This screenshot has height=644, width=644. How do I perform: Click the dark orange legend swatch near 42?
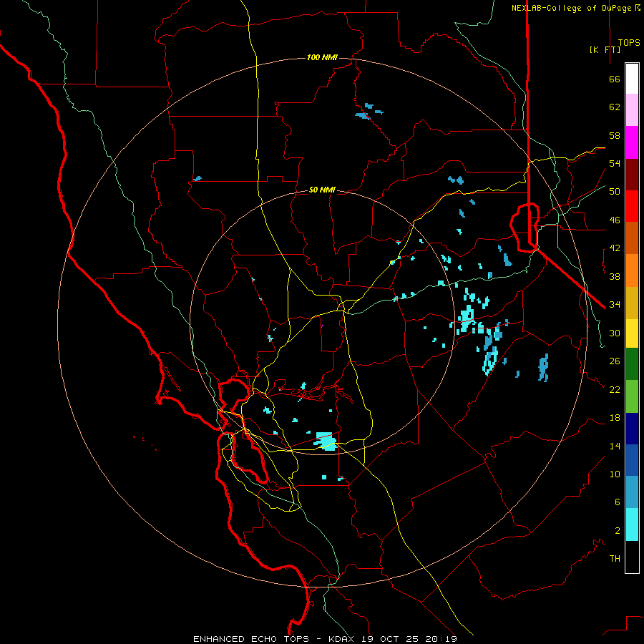[x=632, y=238]
